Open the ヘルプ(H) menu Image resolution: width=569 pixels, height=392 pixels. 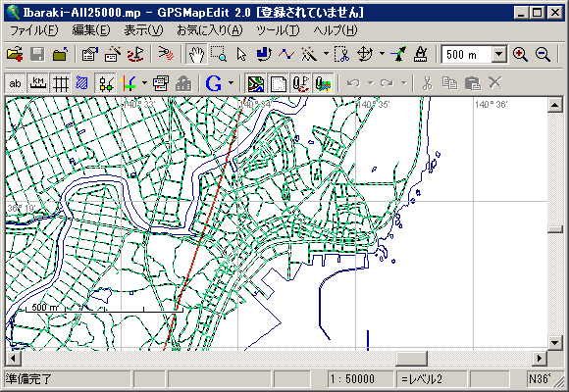pyautogui.click(x=336, y=30)
